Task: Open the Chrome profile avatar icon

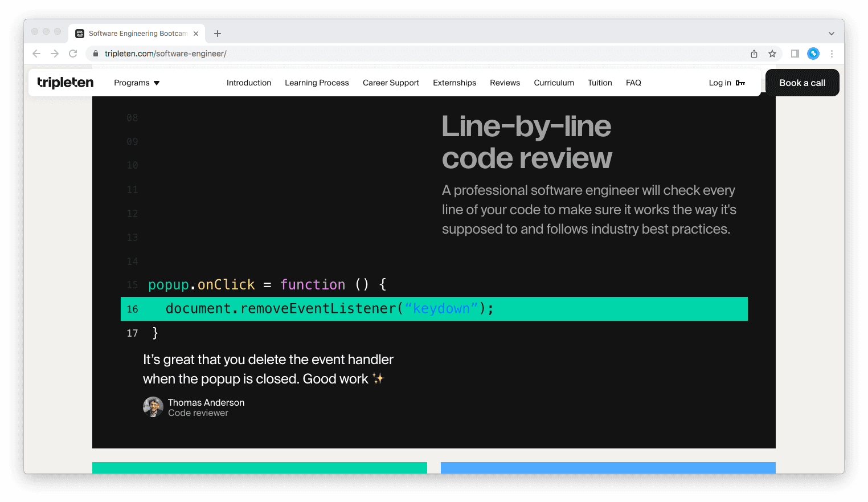Action: point(813,54)
